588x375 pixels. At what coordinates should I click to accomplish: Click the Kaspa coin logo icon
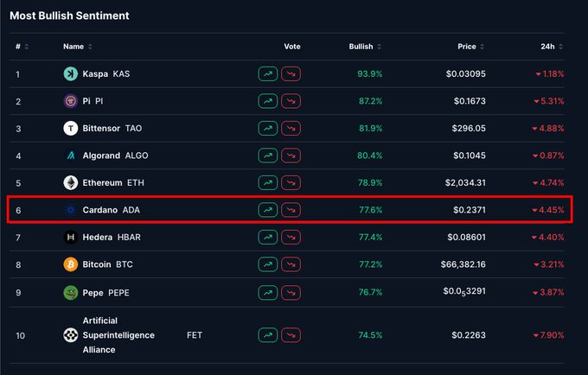70,74
